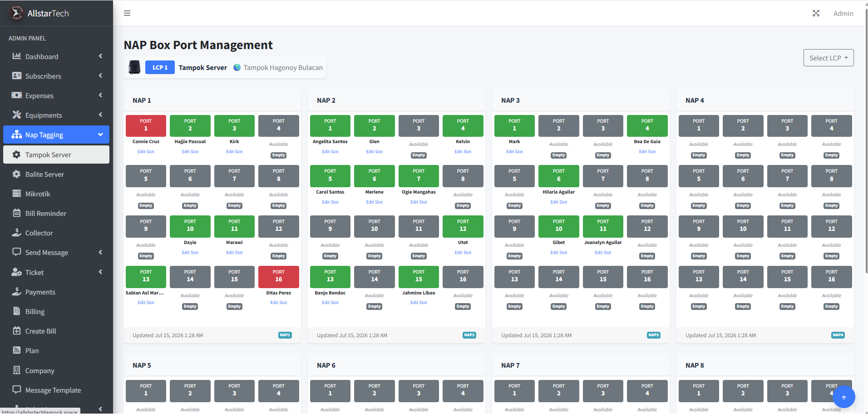Expand the Expenses submenu chevron
Viewport: 868px width, 414px height.
tap(100, 95)
